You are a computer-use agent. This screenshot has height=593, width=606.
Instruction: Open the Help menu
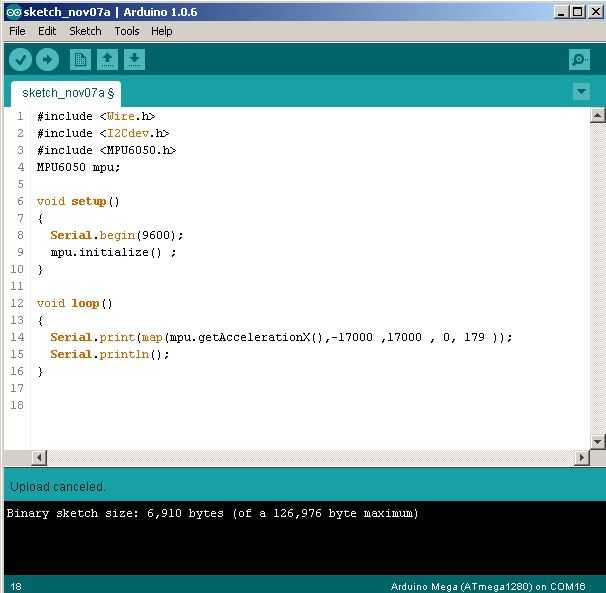[162, 31]
